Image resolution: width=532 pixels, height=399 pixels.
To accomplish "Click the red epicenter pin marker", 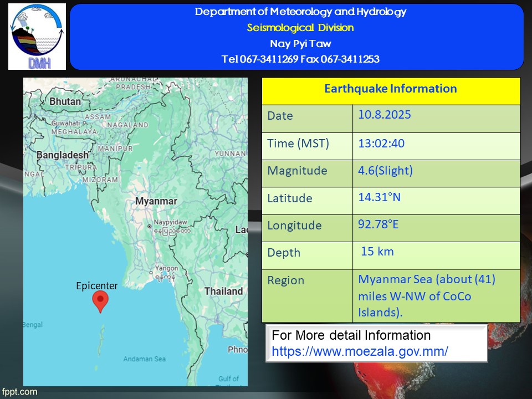I will [x=100, y=301].
